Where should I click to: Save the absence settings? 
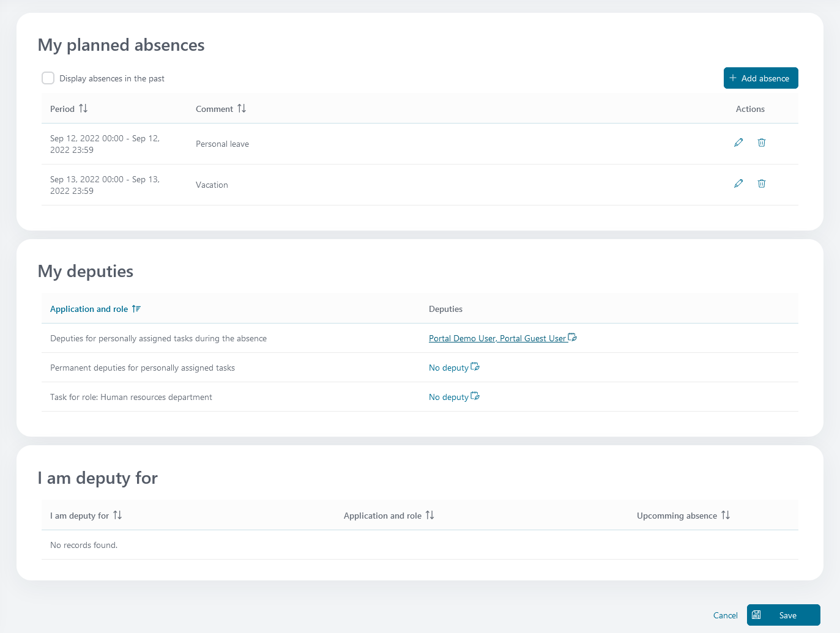[784, 615]
